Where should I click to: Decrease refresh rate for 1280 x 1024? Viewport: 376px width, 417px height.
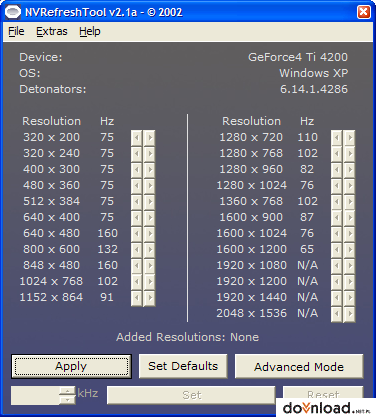(336, 185)
